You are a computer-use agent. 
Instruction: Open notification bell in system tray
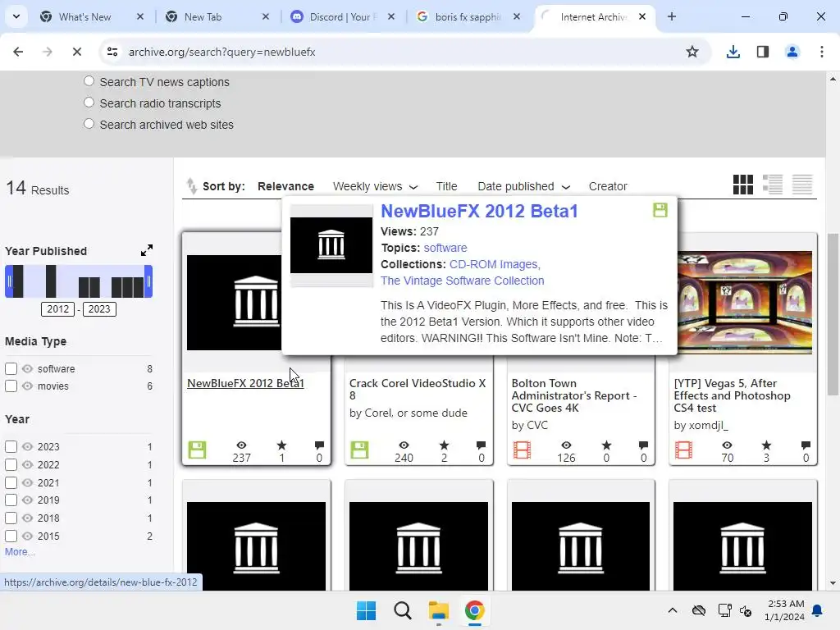(x=818, y=610)
